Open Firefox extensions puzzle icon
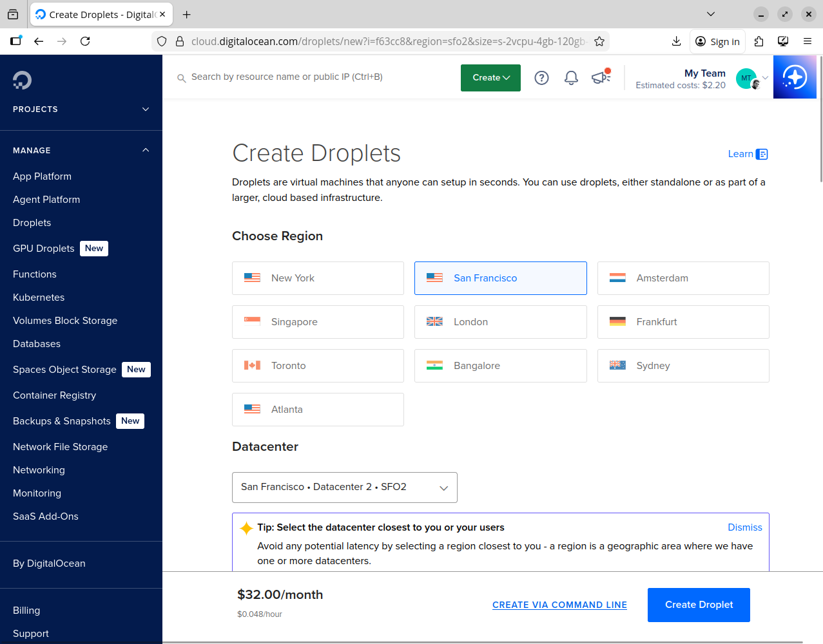 (759, 41)
